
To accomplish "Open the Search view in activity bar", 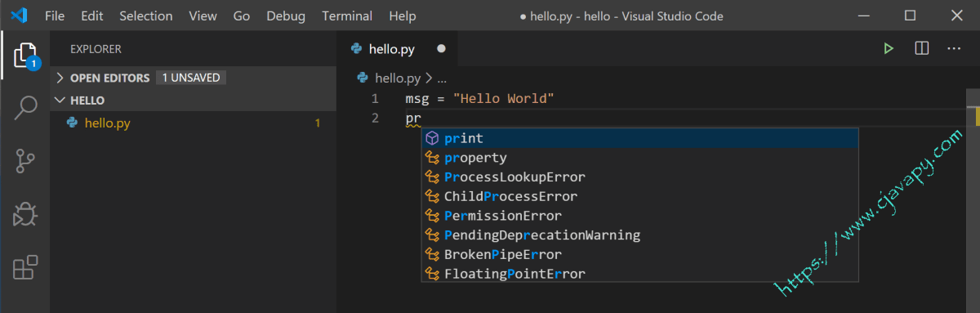I will pos(25,108).
